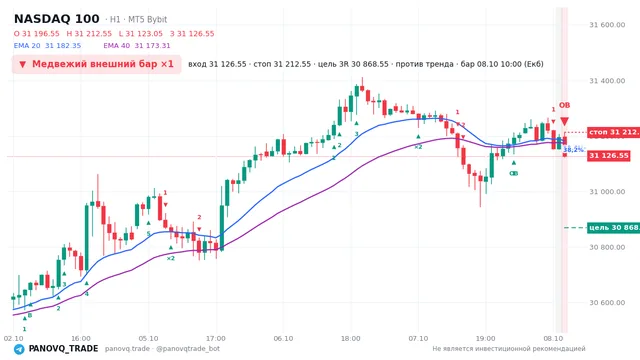This screenshot has width=640, height=360.
Task: Open the PANOVQ_TRADE channel name
Action: [63, 349]
